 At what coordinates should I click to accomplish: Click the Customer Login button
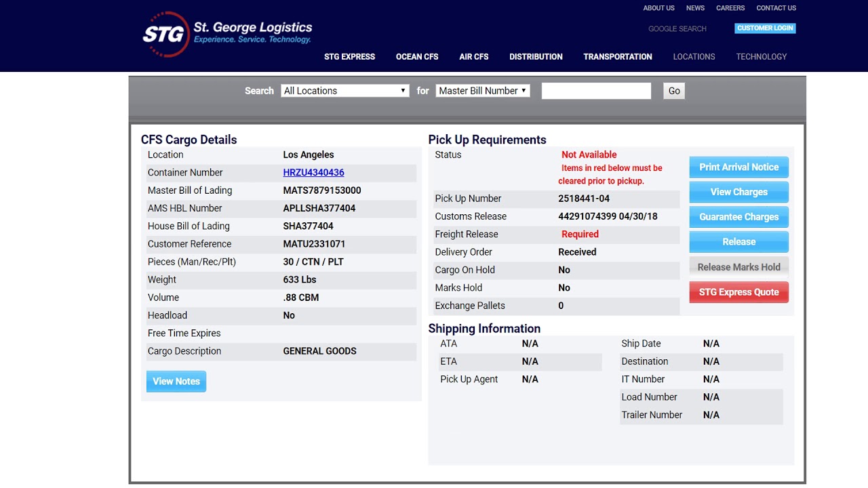[x=765, y=28]
